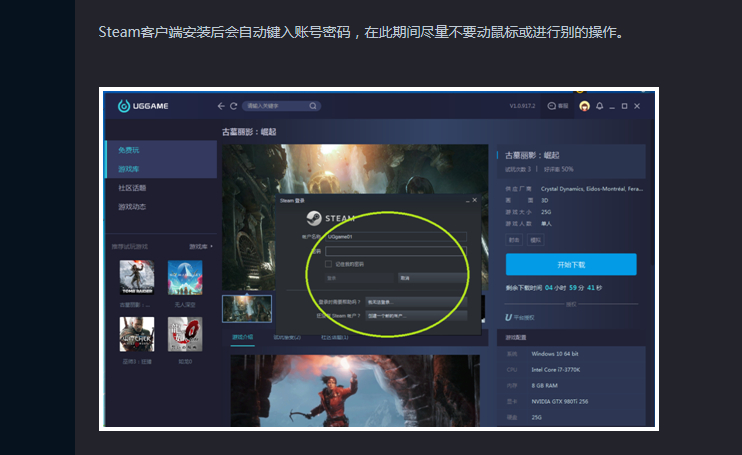Screen dimensions: 742x455
Task: Maximize the UGGAME window
Action: (624, 106)
